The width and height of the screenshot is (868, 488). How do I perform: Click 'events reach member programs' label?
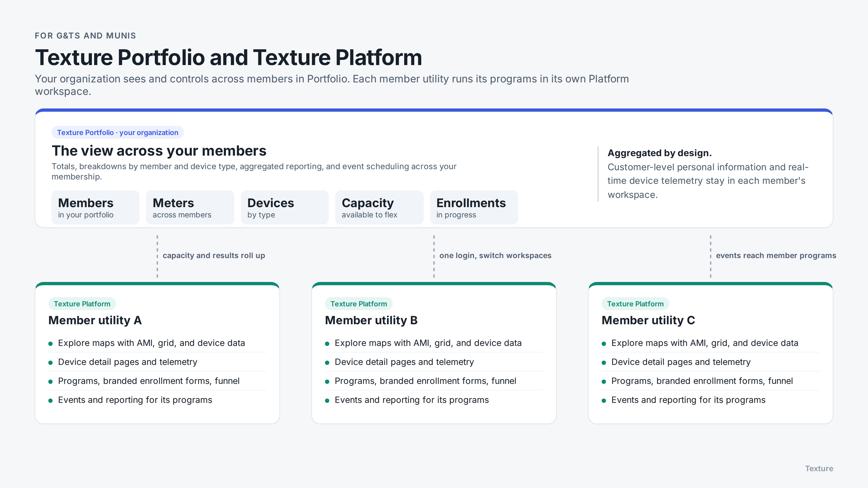click(776, 255)
